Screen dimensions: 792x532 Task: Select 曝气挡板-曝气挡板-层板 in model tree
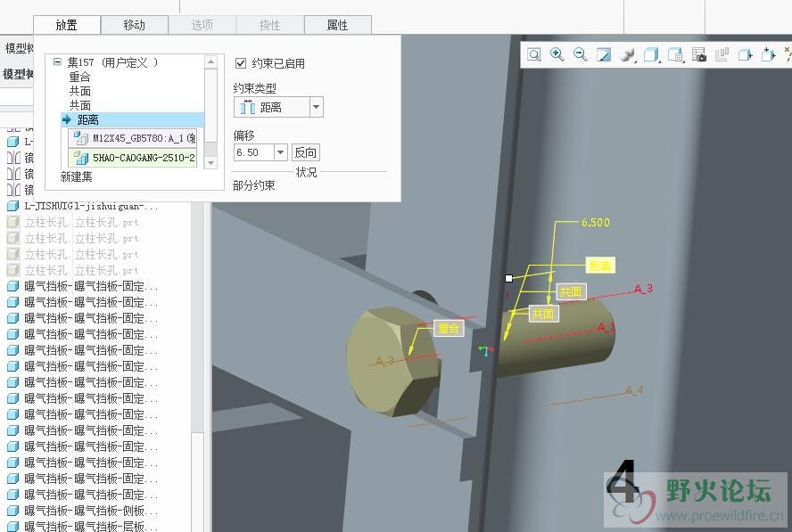(91, 526)
